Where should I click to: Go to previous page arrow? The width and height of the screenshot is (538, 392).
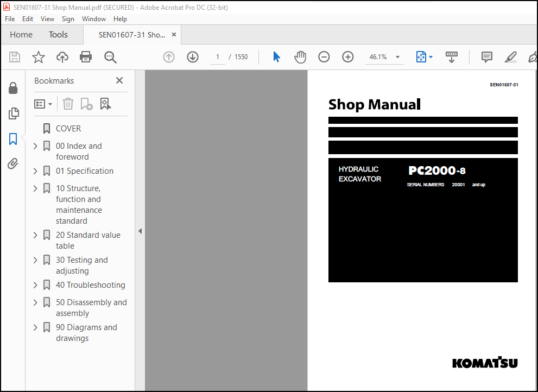[x=169, y=57]
